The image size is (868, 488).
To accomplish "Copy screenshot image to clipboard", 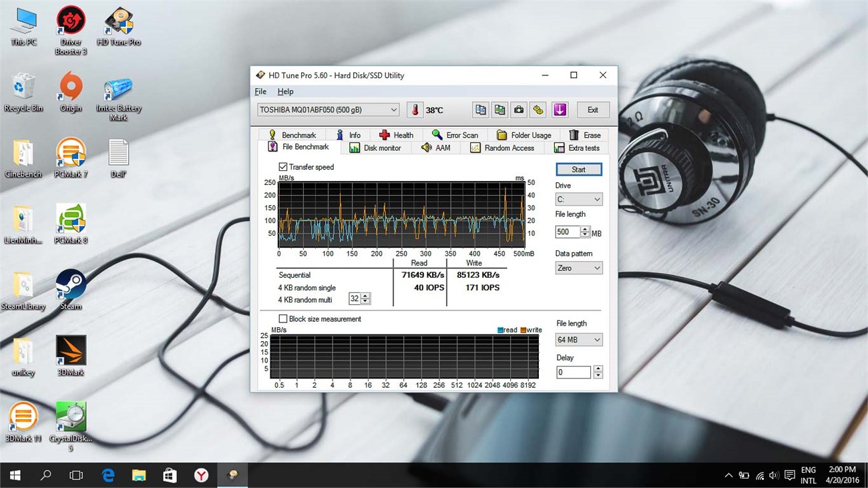I will (x=499, y=109).
